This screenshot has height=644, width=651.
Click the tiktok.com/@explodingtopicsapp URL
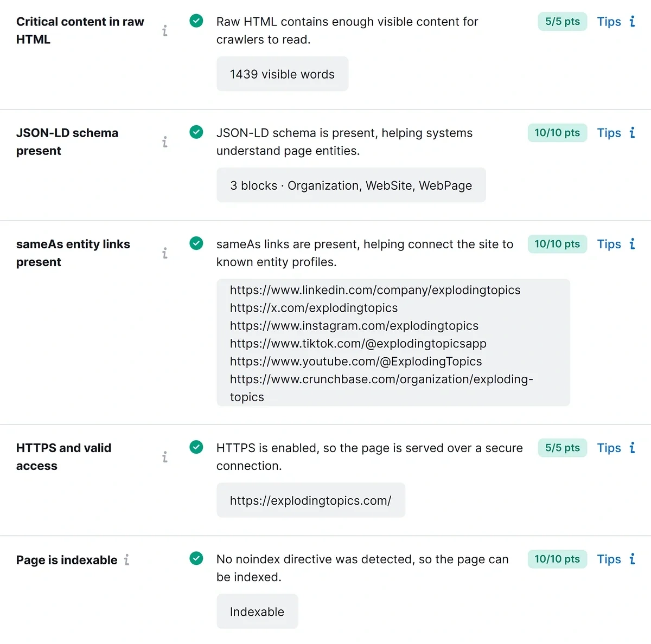(x=358, y=344)
